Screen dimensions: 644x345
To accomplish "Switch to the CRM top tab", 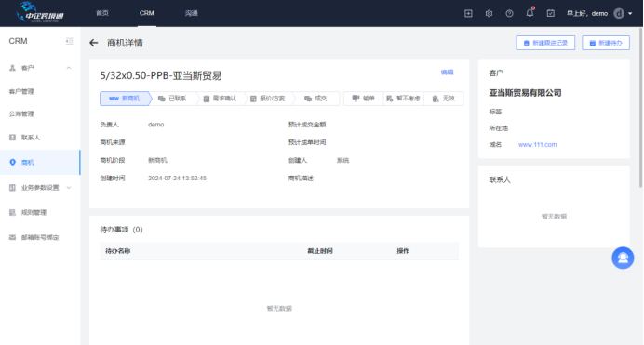I will tap(147, 13).
